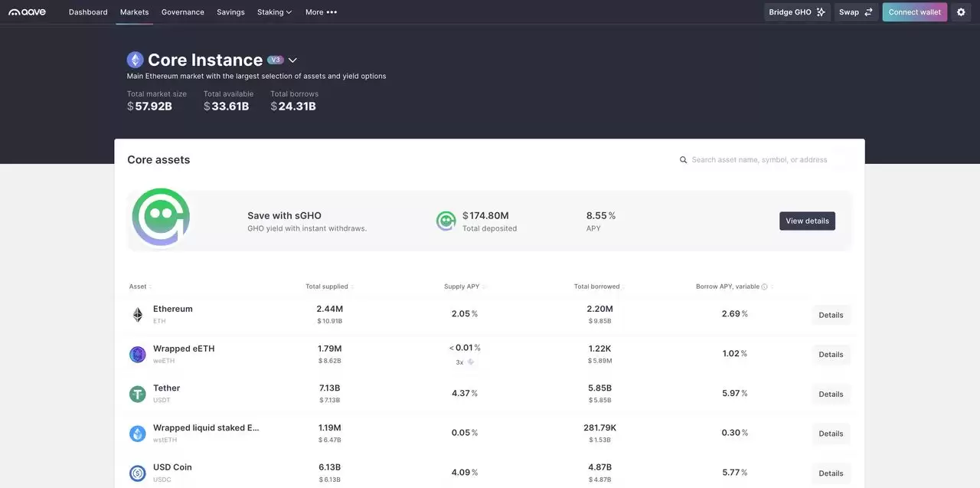Open the Savings page

230,12
